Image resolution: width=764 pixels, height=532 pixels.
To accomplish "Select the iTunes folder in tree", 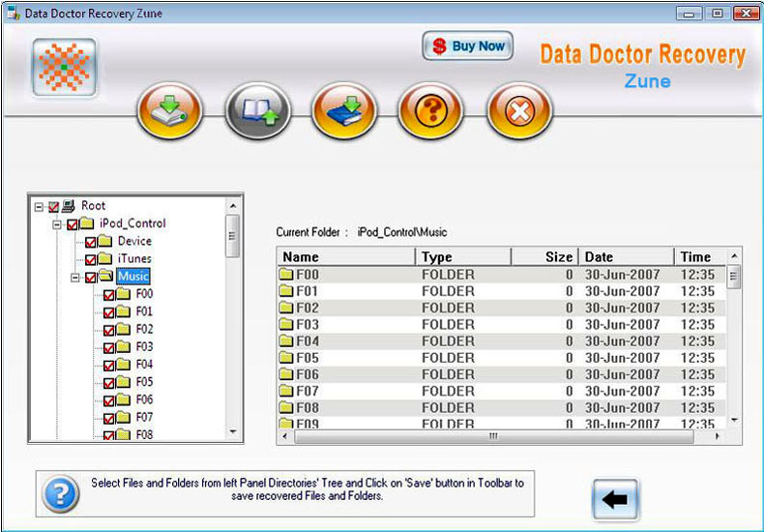I will 134,258.
